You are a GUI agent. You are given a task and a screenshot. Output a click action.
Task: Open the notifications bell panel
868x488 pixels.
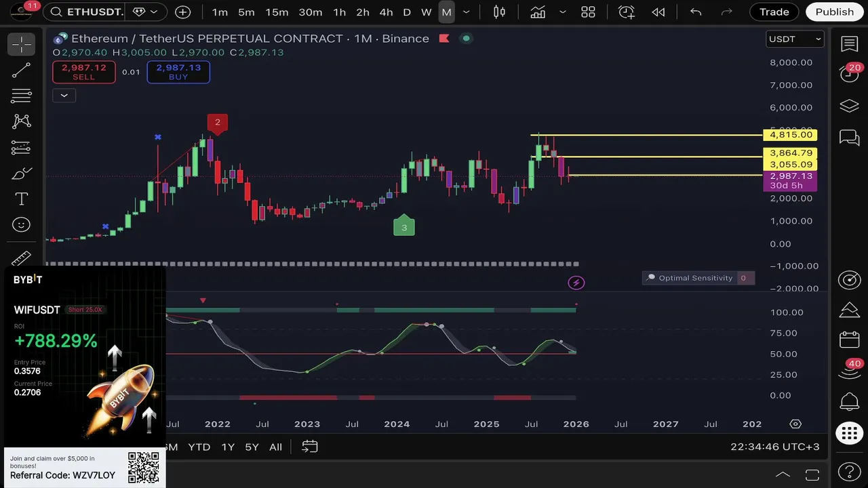pos(850,402)
